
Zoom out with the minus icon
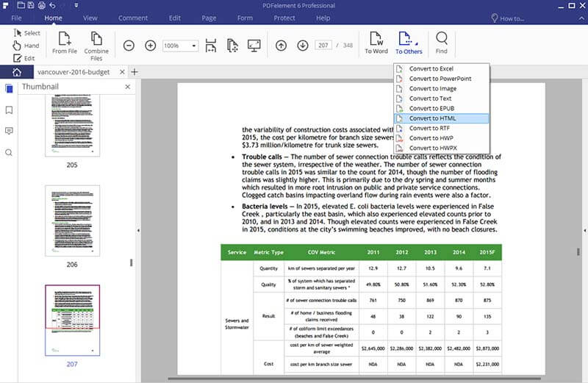click(129, 46)
